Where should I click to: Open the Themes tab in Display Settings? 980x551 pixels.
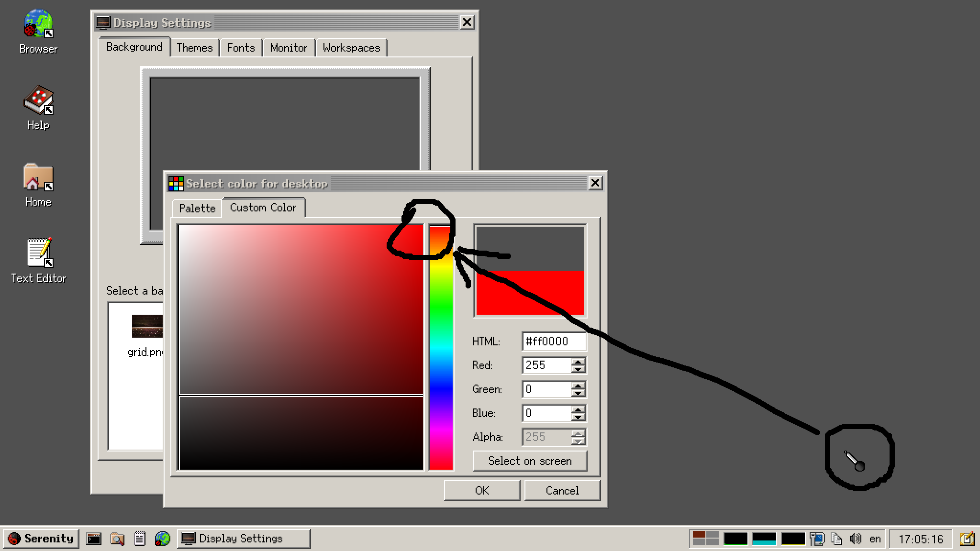coord(194,47)
